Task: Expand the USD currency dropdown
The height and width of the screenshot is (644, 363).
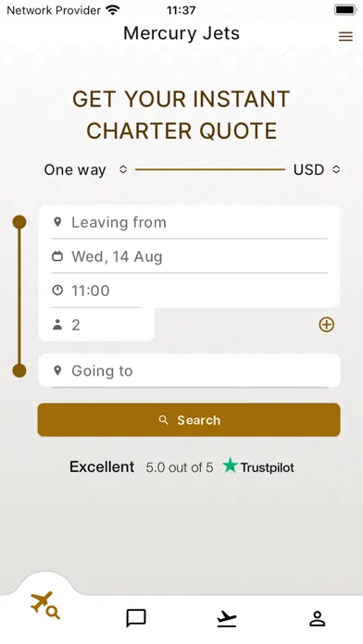Action: (x=317, y=169)
